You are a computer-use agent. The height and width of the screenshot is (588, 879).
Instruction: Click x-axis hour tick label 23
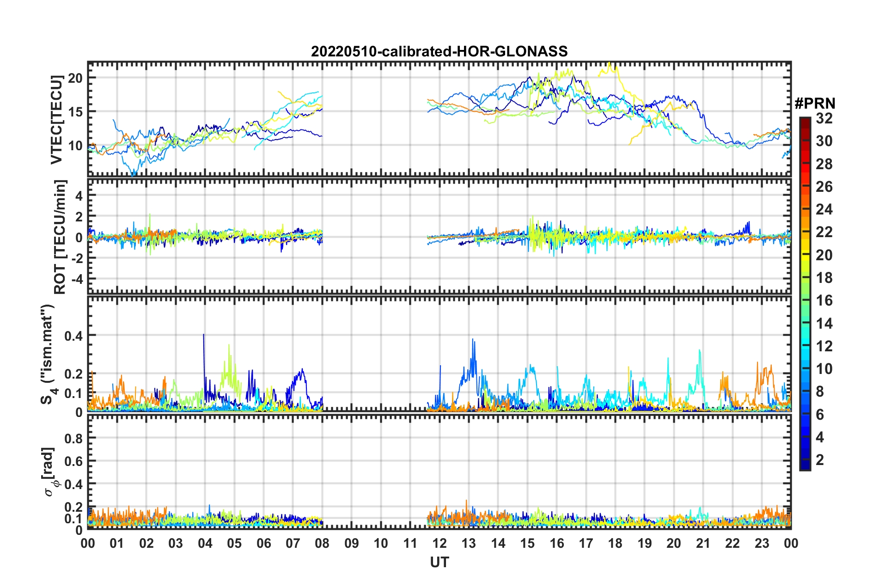762,543
